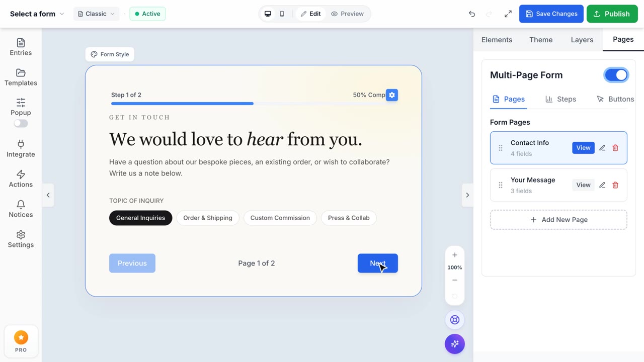Click the Save Changes button

pyautogui.click(x=551, y=14)
